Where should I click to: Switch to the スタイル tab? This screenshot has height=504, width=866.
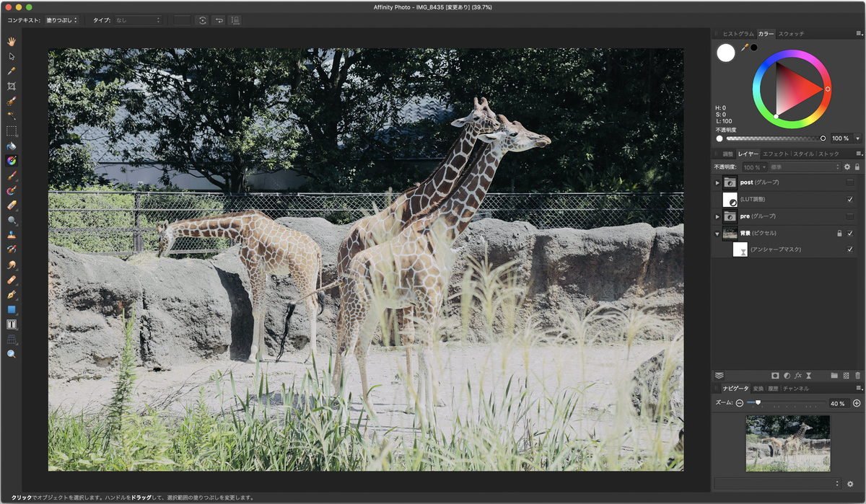tap(803, 154)
